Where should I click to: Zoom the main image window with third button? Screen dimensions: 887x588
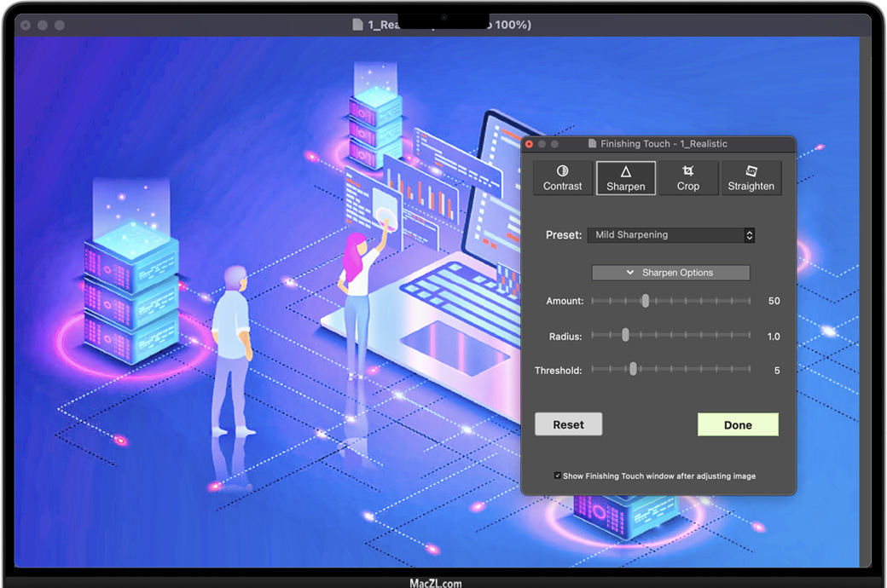[x=60, y=26]
